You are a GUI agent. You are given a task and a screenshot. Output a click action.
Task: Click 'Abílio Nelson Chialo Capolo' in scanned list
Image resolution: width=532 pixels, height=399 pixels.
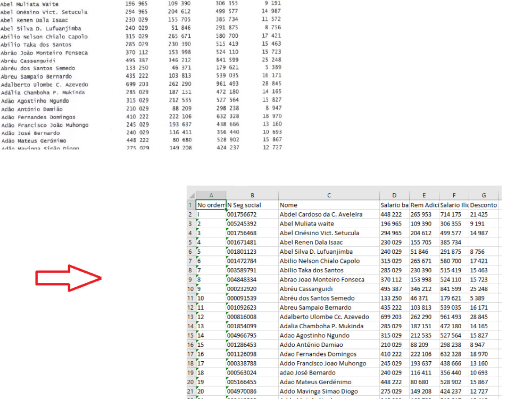(x=44, y=37)
